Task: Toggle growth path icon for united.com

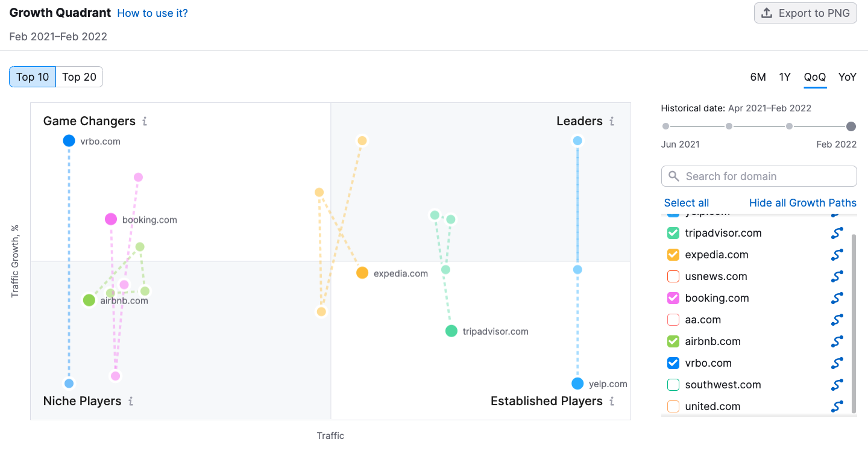Action: point(837,406)
